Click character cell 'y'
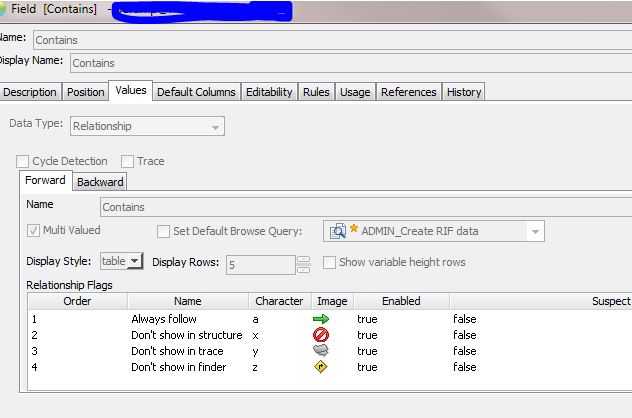Screen dimensions: 632x418 point(255,352)
